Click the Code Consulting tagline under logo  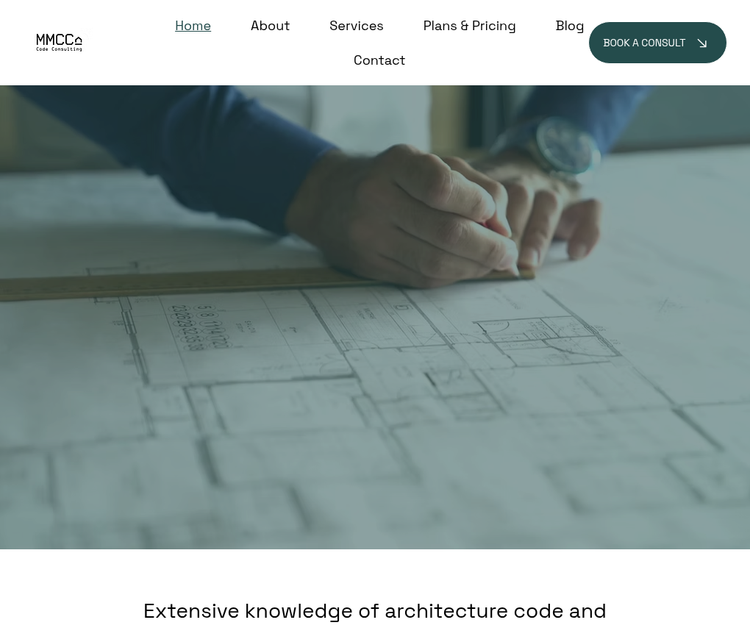58,50
